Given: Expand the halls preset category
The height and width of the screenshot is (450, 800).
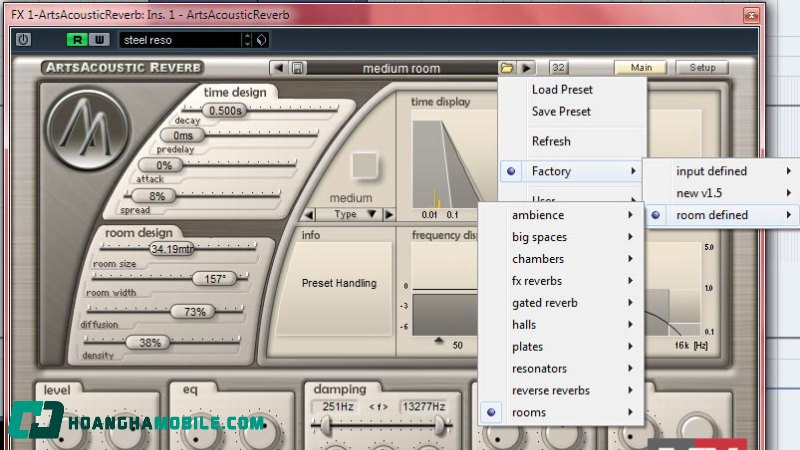Looking at the screenshot, I should (x=559, y=325).
